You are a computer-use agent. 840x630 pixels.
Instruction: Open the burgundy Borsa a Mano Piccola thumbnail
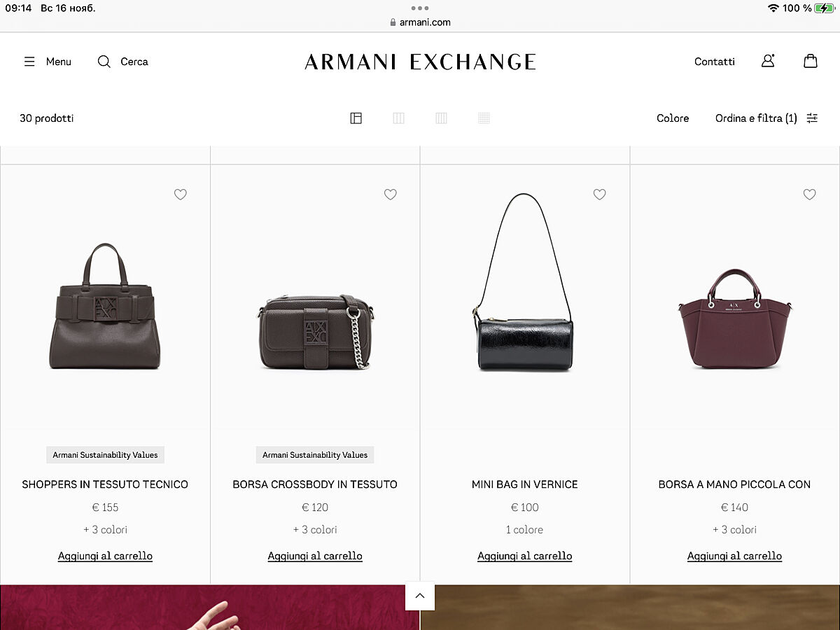click(735, 318)
